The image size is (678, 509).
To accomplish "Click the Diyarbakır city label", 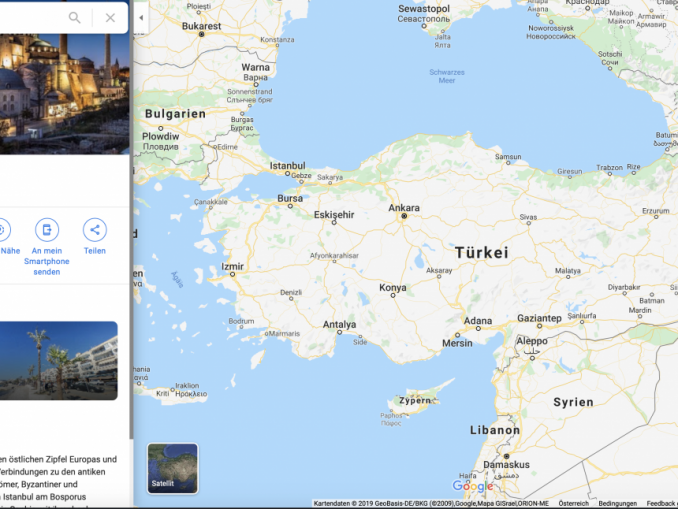I will point(624,287).
